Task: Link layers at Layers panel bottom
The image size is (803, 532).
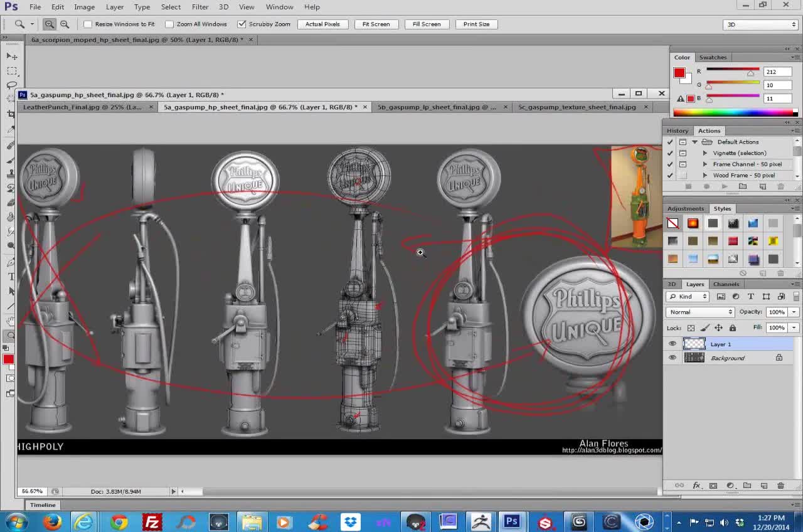Action: (679, 486)
